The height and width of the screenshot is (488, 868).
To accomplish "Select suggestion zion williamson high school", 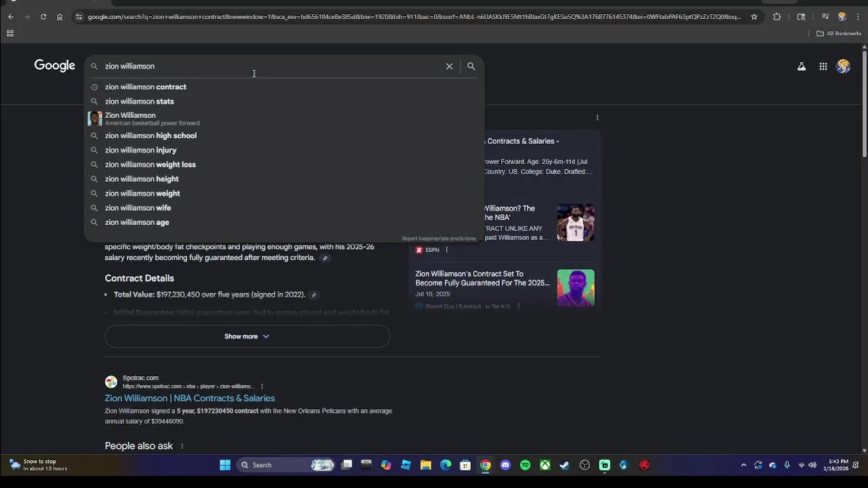I will click(283, 136).
